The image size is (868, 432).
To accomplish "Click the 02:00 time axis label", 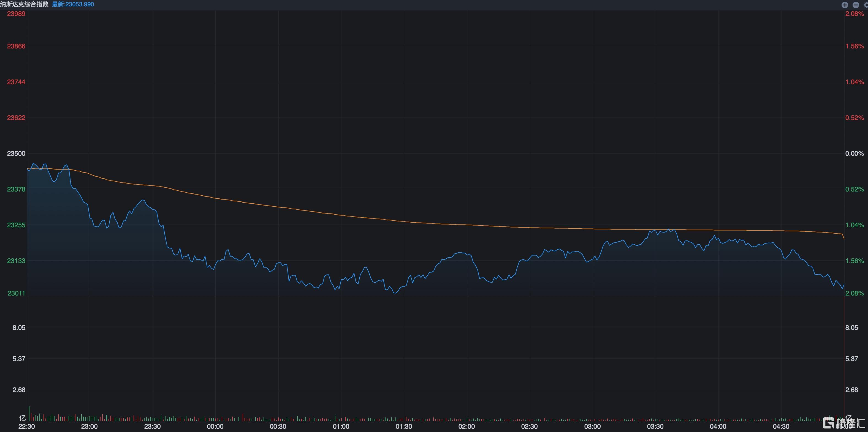I will [466, 426].
